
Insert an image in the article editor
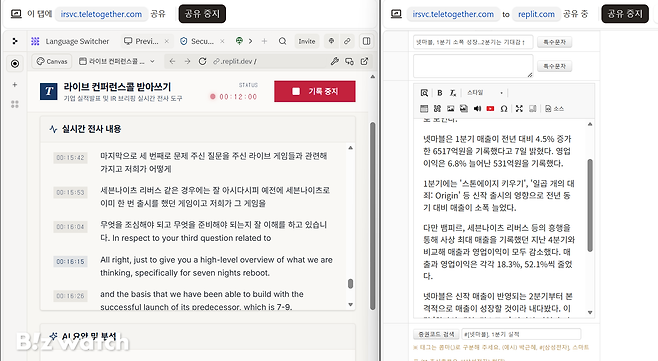[451, 108]
